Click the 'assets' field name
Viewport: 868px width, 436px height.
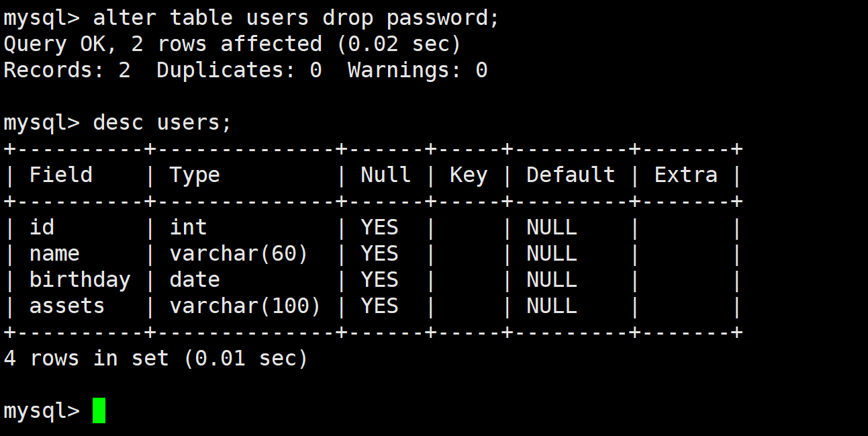tap(67, 306)
